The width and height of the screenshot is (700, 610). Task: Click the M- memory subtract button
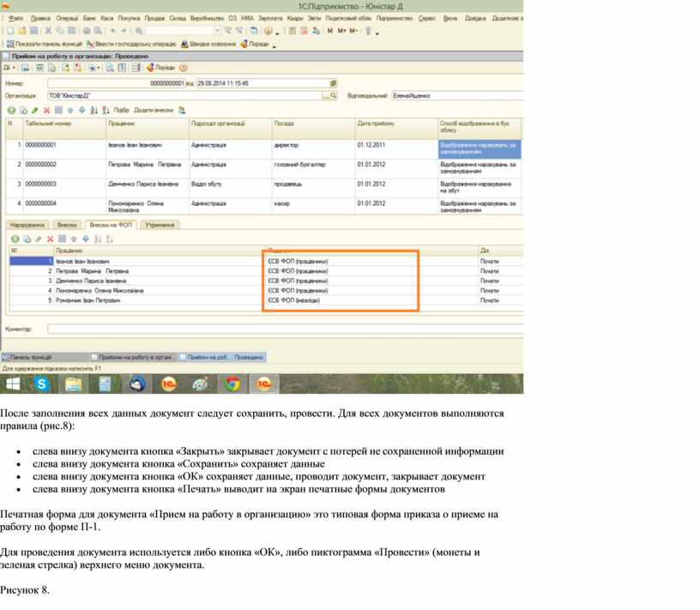coord(353,31)
